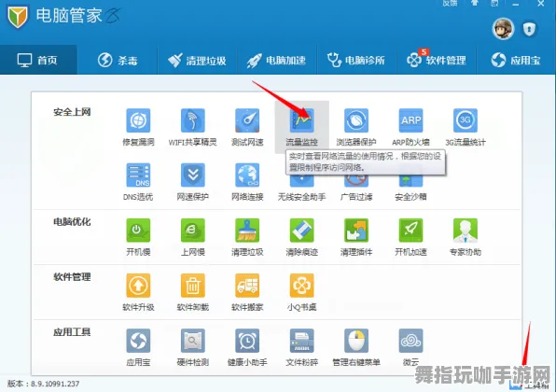Open 清理垃圾 broom icon in 电脑优化
The image size is (556, 392).
[247, 231]
